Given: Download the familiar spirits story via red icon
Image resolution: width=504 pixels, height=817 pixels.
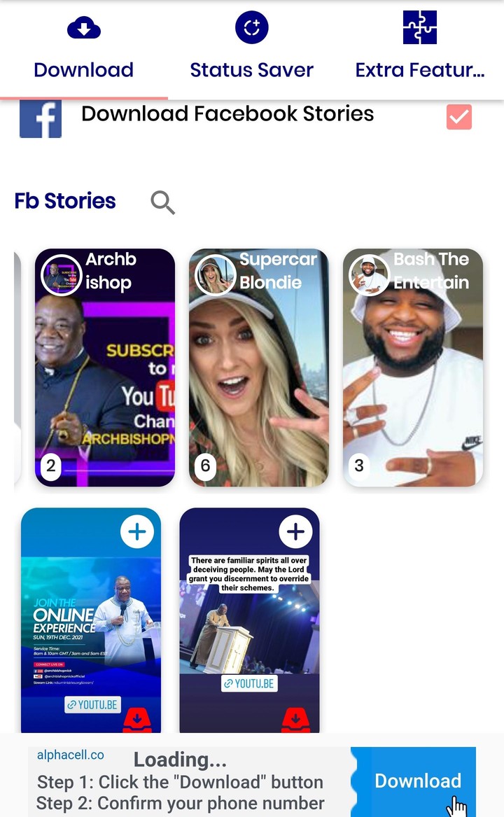Looking at the screenshot, I should 295,720.
